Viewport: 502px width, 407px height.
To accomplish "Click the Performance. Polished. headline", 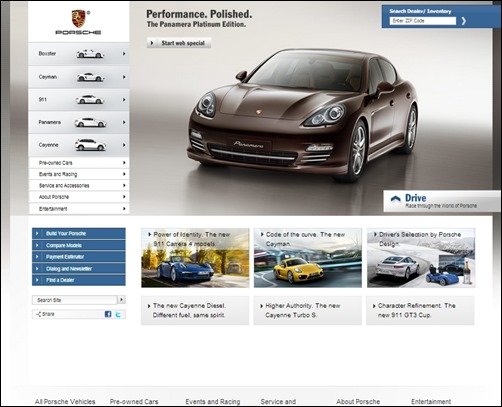I will [x=199, y=14].
